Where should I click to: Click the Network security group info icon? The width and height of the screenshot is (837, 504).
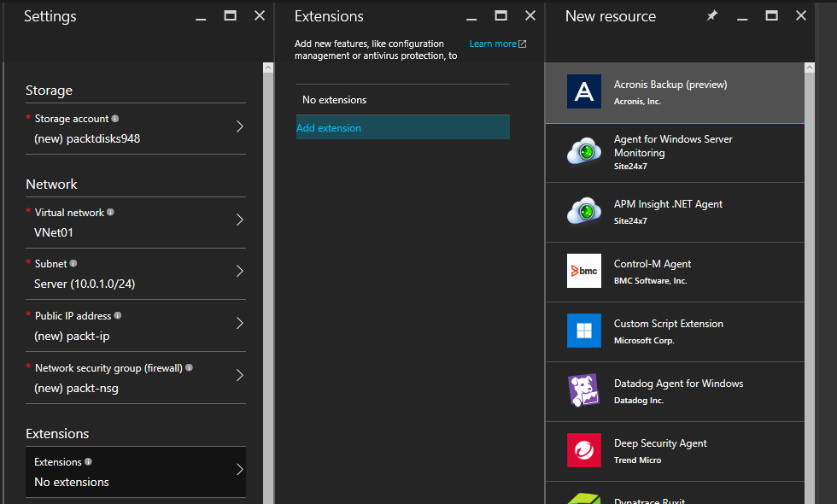189,367
